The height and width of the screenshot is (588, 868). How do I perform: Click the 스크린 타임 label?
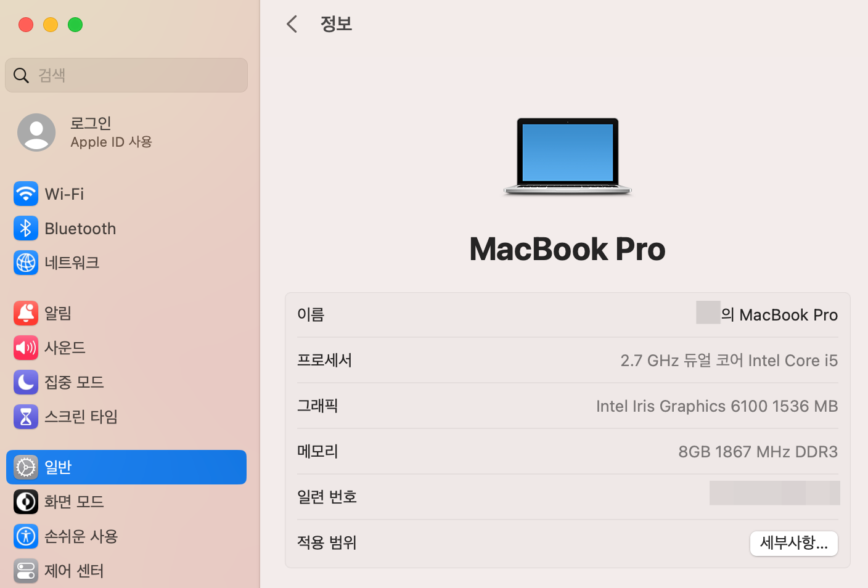point(81,417)
